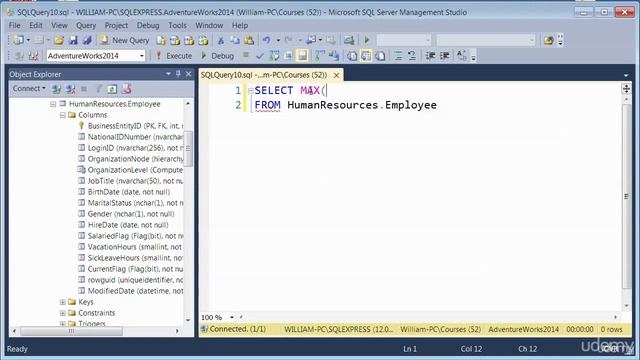Open Object Explorer window position dropdown

pos(168,74)
